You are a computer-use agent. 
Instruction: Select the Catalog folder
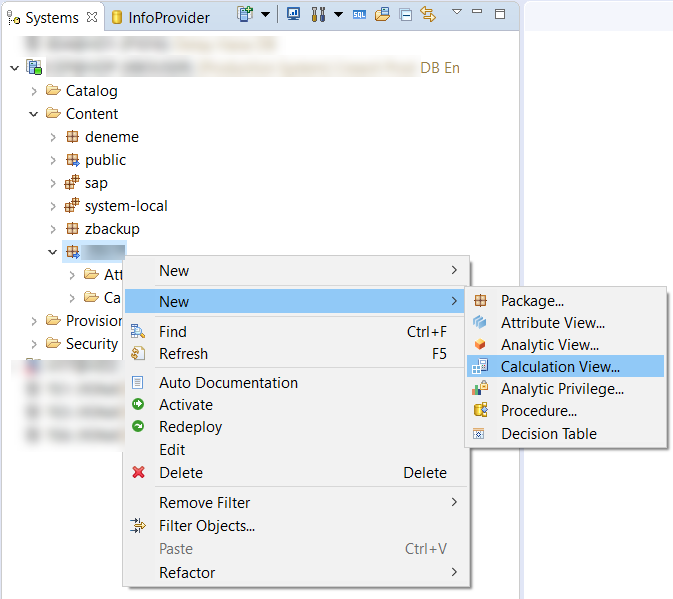point(82,91)
